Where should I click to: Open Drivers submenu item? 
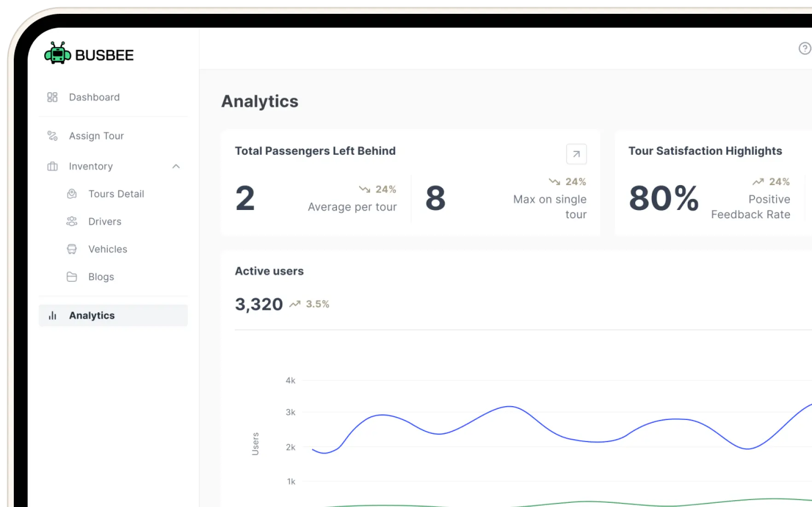(x=104, y=221)
